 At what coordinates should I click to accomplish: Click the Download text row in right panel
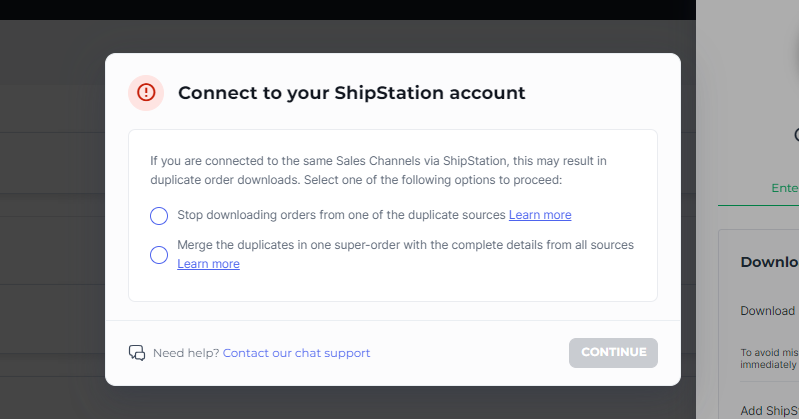[x=768, y=310]
